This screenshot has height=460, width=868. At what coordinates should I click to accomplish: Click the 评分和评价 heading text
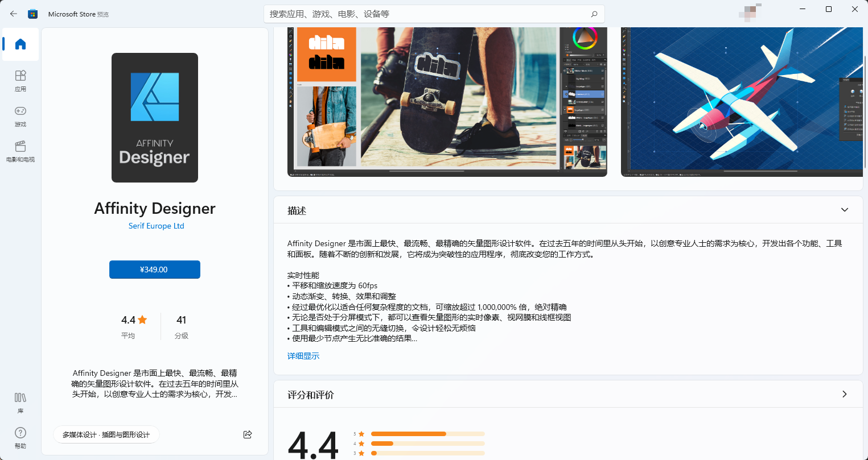(311, 395)
